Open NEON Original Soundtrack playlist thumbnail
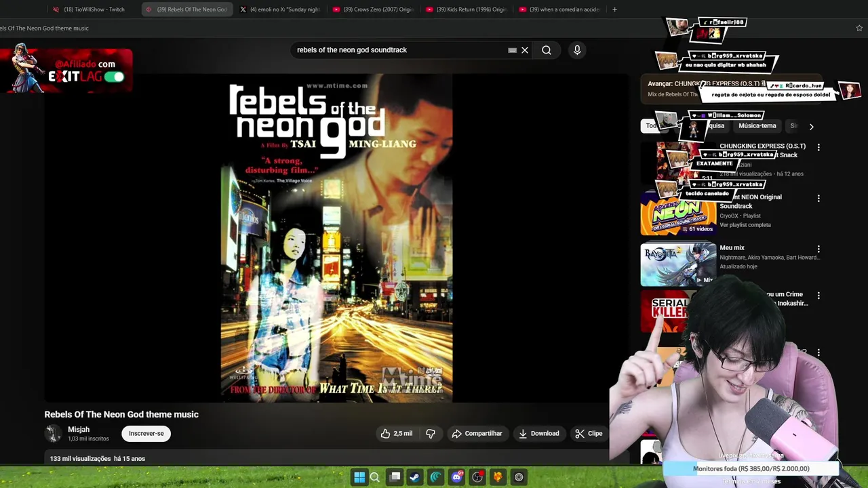868x488 pixels. click(x=678, y=214)
